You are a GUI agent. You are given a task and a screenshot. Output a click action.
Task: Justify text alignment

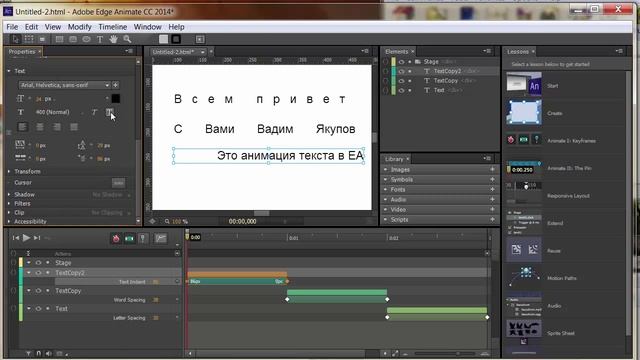click(74, 127)
